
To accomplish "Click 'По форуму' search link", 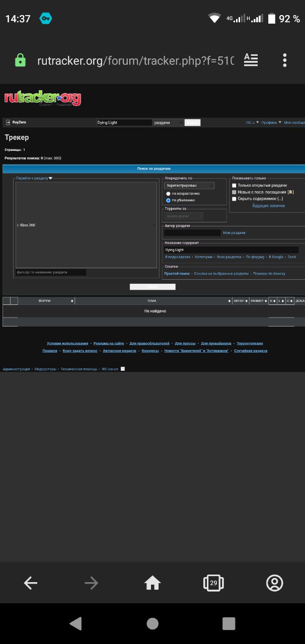I will [255, 257].
